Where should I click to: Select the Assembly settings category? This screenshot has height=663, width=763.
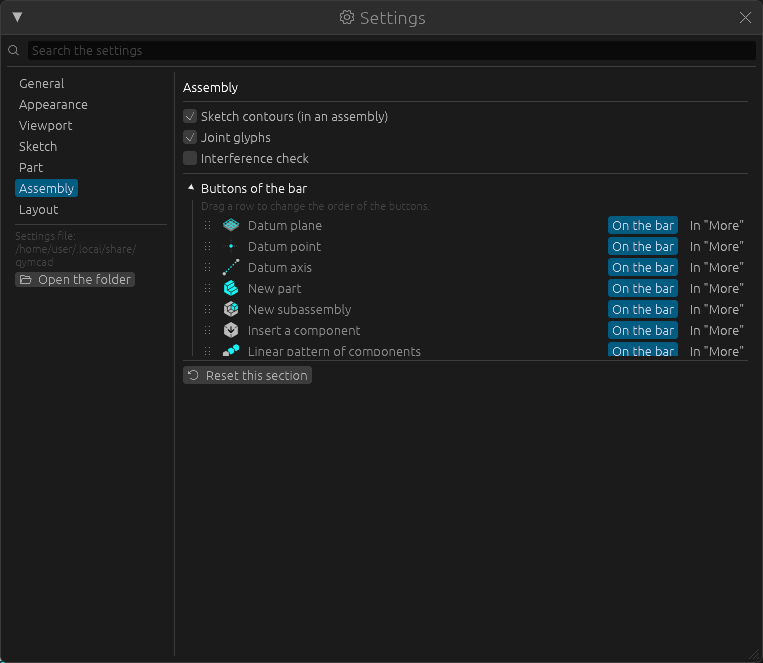pos(46,188)
